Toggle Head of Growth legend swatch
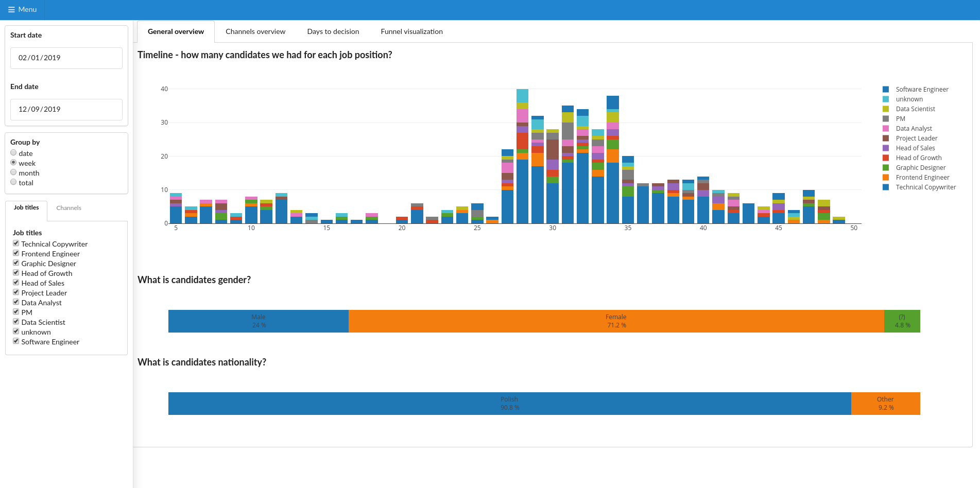 (886, 158)
